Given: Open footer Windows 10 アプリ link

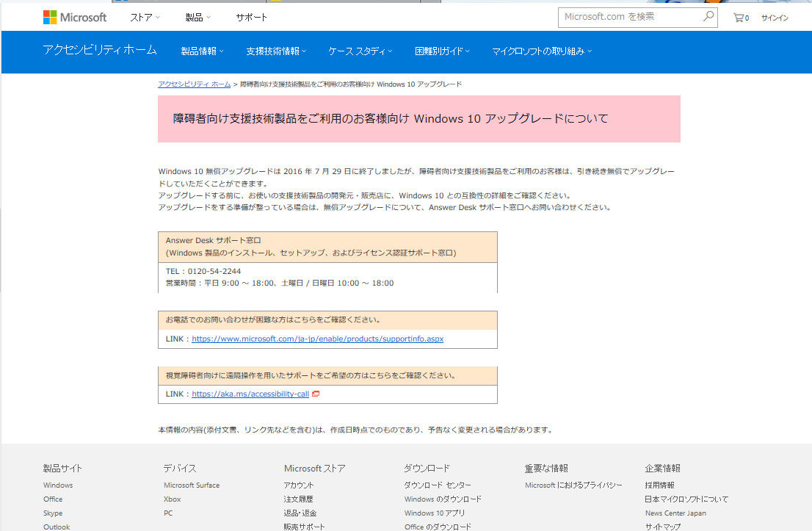Looking at the screenshot, I should point(435,513).
